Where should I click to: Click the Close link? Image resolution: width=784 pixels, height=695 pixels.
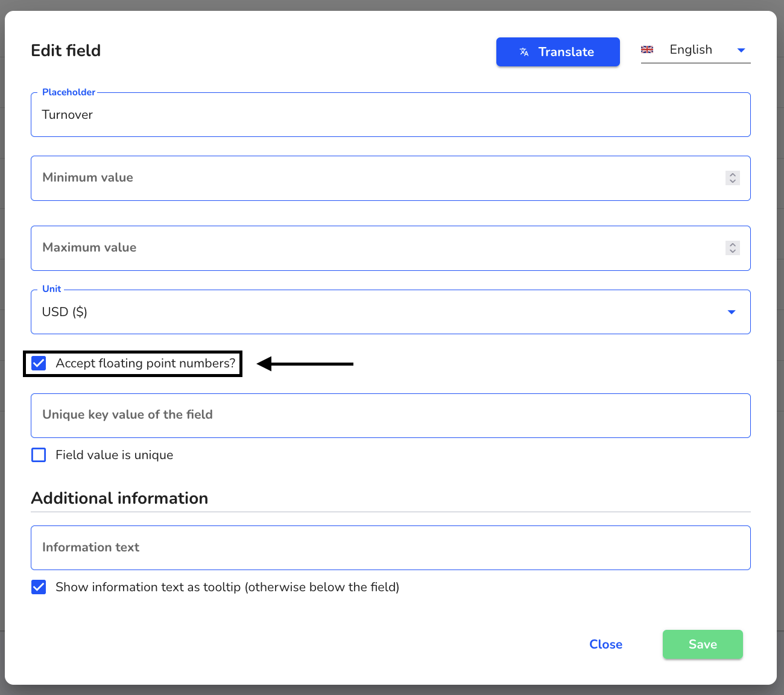click(605, 644)
